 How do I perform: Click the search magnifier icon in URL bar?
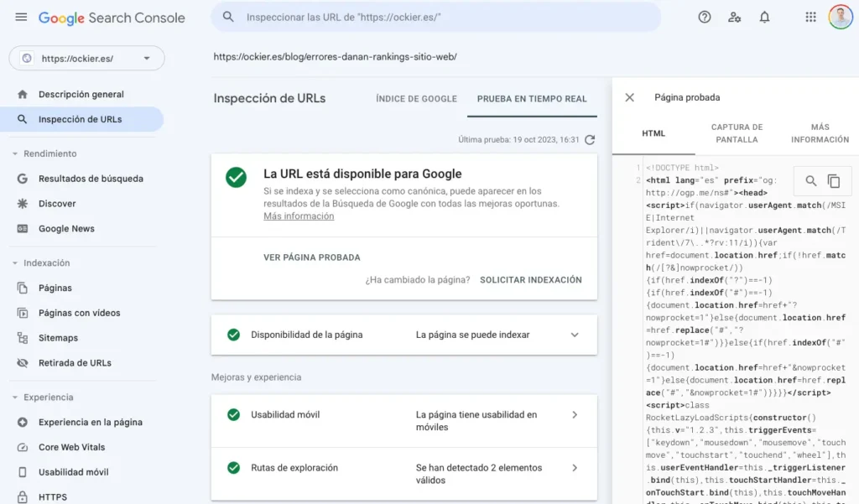(x=228, y=17)
